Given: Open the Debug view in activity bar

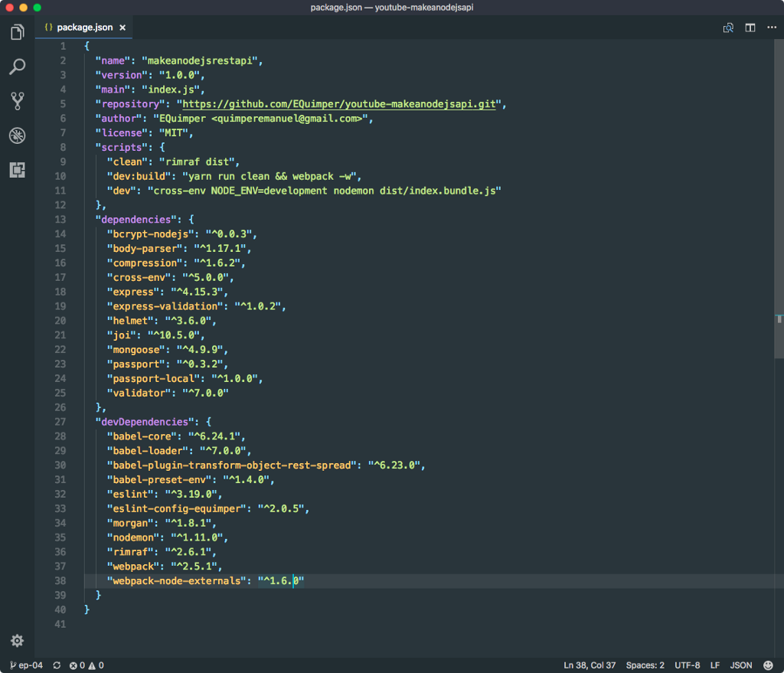Looking at the screenshot, I should point(17,136).
